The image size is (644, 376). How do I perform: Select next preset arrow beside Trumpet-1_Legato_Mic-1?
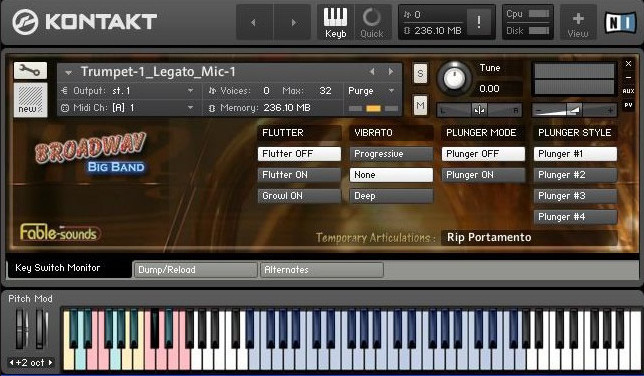(x=391, y=72)
